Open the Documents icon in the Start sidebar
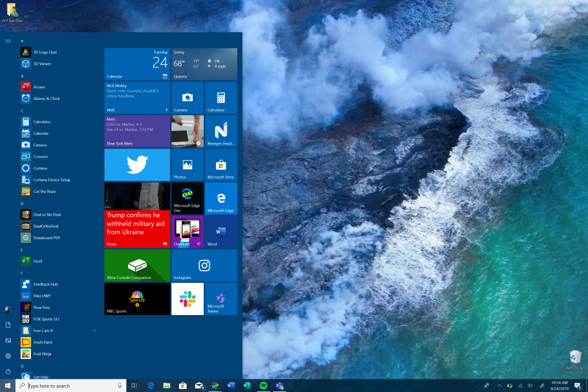Image resolution: width=588 pixels, height=392 pixels. point(7,325)
